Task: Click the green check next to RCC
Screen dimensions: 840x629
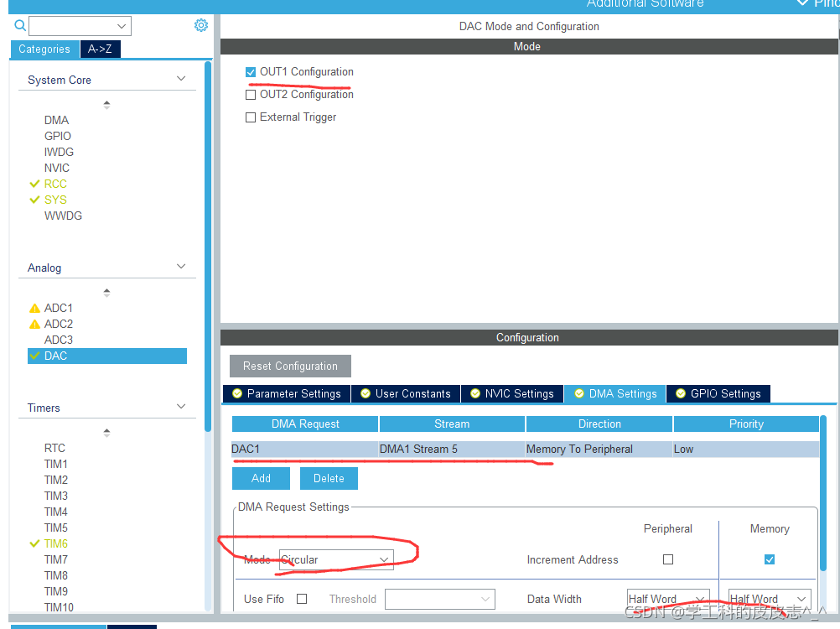Action: click(35, 184)
